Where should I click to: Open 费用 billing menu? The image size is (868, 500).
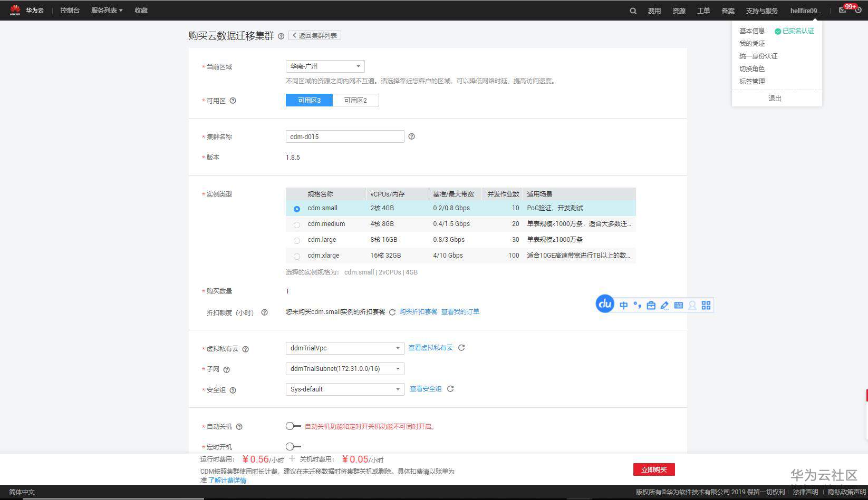(x=654, y=11)
